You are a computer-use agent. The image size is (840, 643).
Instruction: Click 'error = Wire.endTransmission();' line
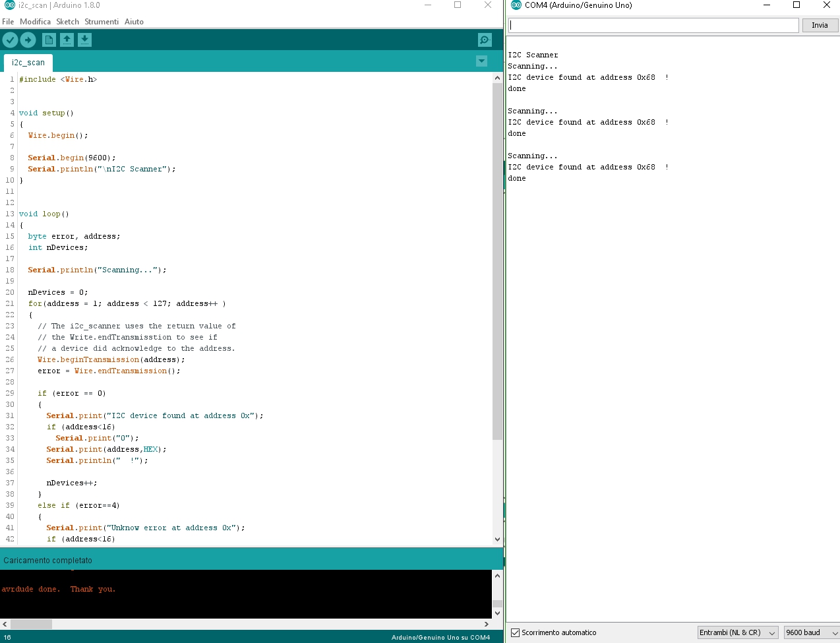click(x=109, y=371)
